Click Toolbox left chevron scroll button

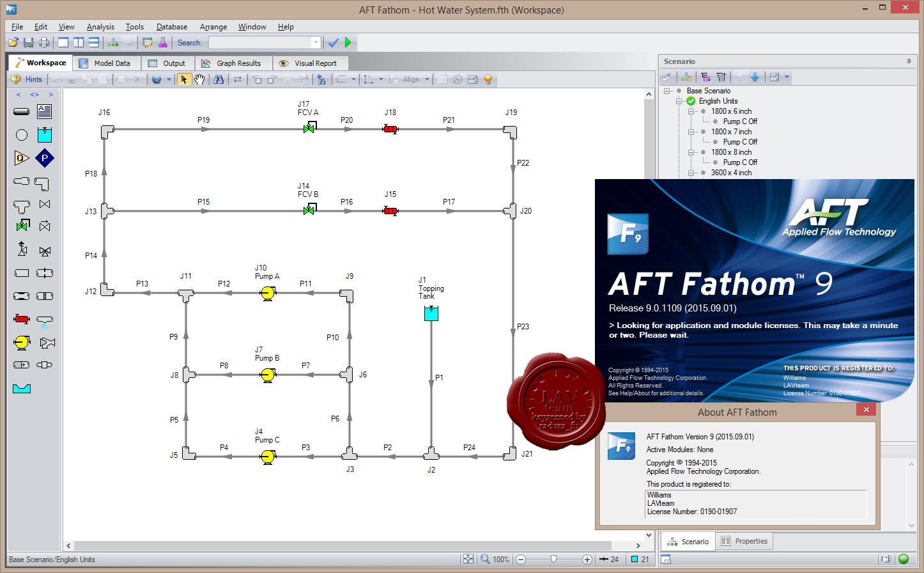tap(19, 95)
